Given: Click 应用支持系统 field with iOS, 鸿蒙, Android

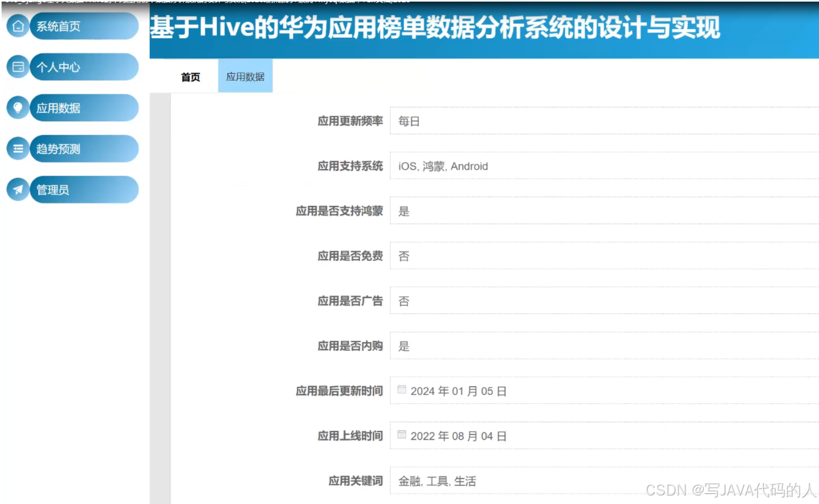Looking at the screenshot, I should [604, 166].
